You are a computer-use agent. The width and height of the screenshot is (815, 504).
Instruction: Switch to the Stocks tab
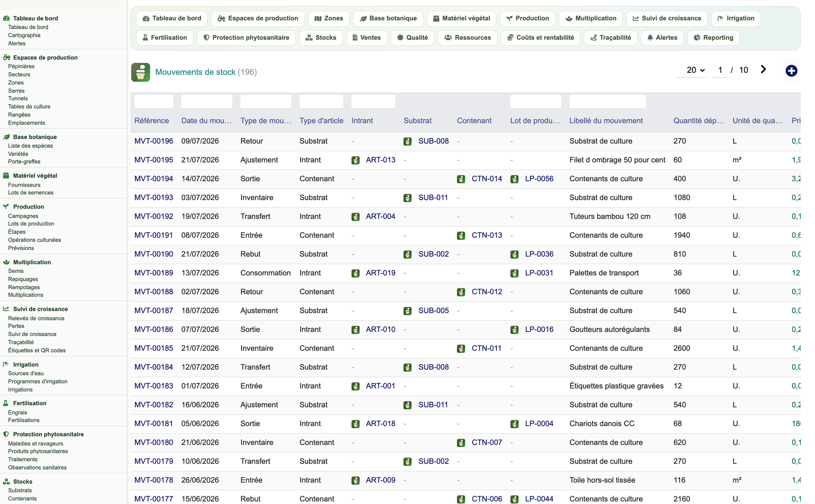tap(321, 38)
